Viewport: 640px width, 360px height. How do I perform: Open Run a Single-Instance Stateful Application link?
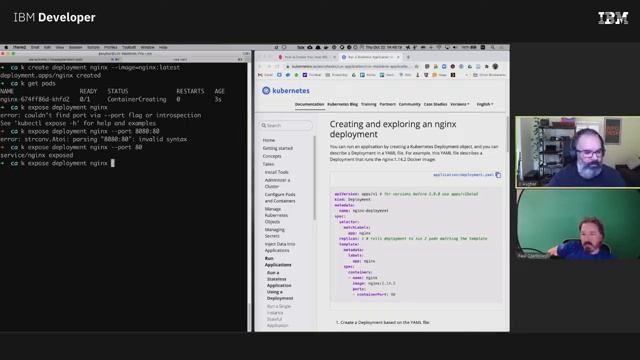[x=279, y=316]
